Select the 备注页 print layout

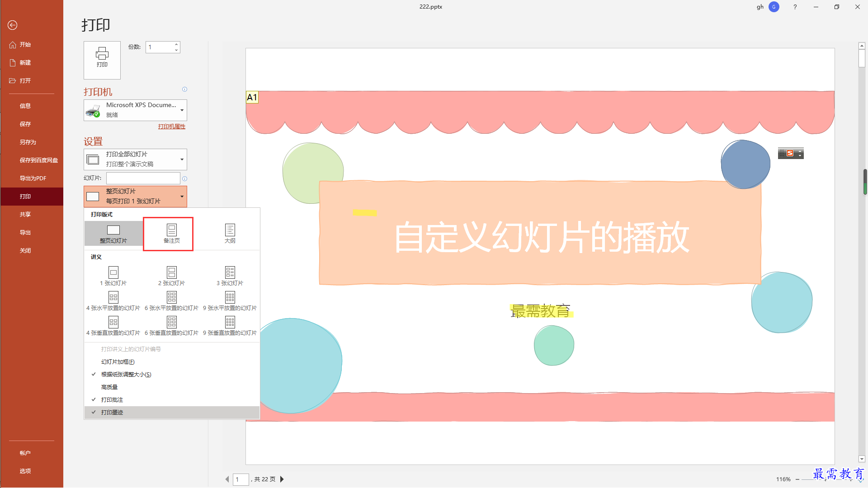[x=172, y=234]
